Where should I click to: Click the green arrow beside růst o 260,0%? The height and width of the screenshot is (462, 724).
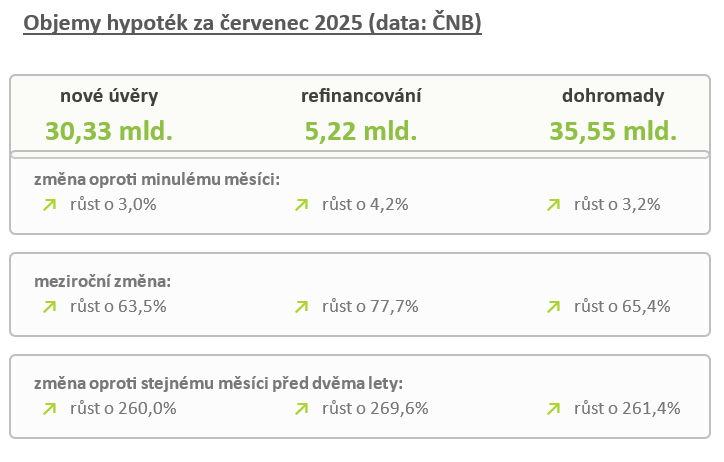click(x=49, y=408)
